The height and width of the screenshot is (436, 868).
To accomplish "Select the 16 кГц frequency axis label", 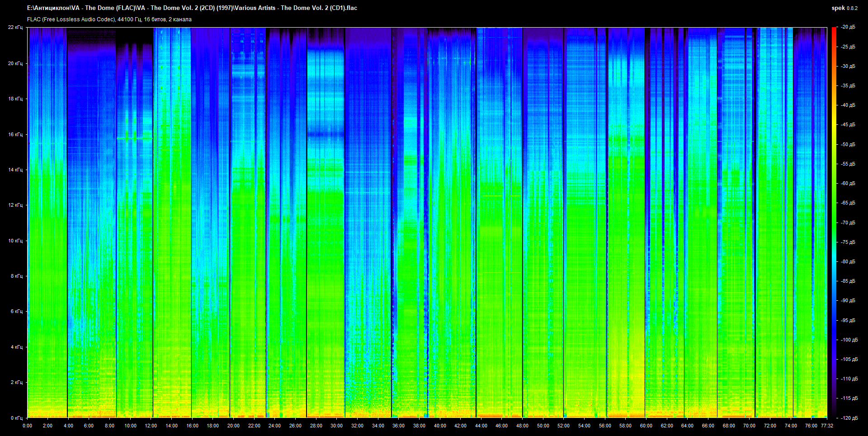I will point(15,134).
